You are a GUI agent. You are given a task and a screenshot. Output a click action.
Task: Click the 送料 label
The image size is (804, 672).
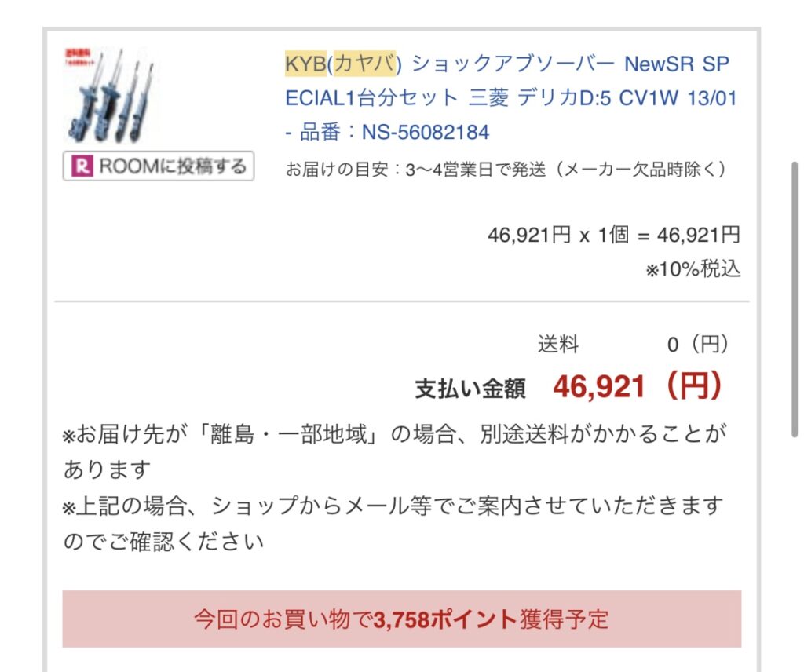[558, 344]
